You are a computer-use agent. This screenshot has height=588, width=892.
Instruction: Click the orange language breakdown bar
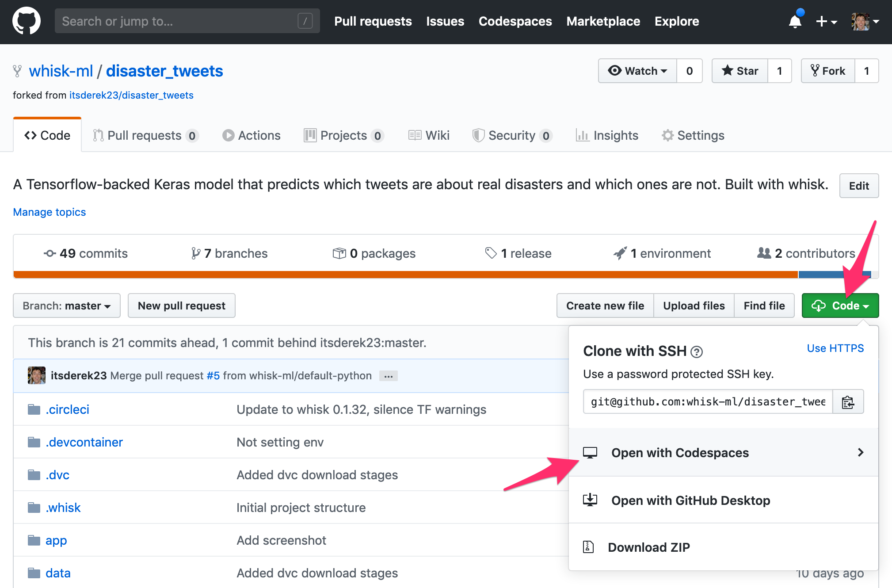click(398, 275)
